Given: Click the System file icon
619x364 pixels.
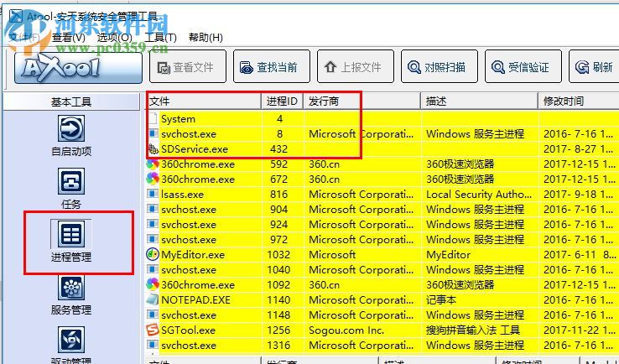Looking at the screenshot, I should point(153,119).
